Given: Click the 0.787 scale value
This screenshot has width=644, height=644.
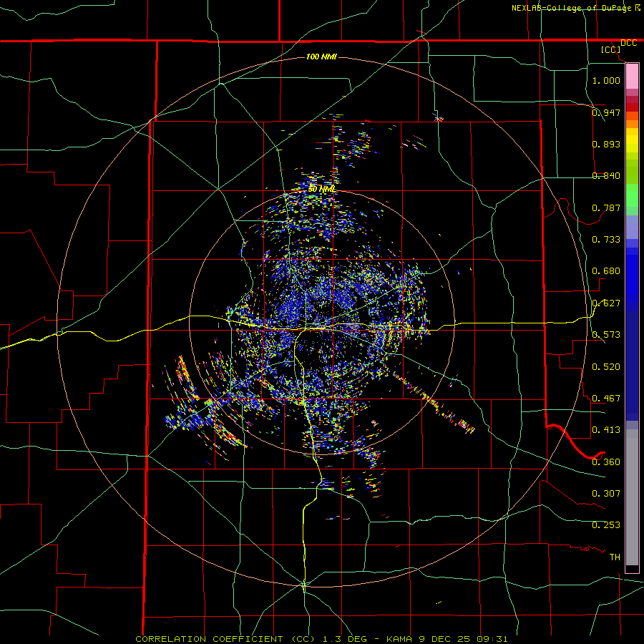Looking at the screenshot, I should tap(606, 208).
